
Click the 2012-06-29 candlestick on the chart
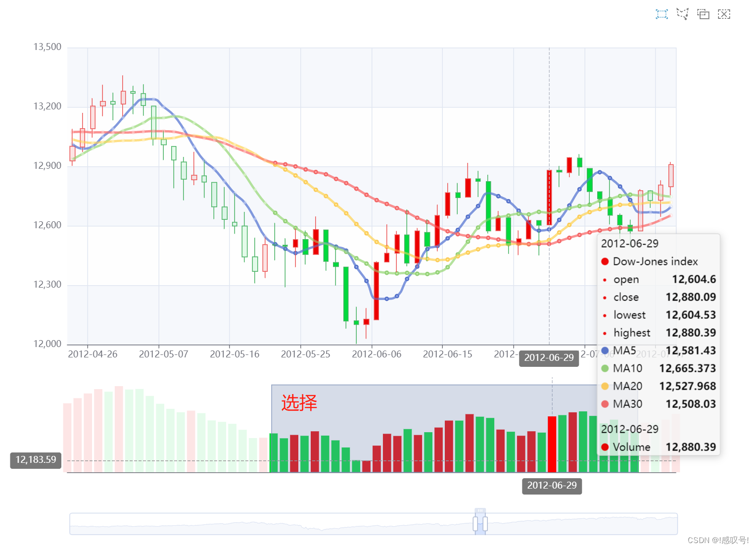549,198
